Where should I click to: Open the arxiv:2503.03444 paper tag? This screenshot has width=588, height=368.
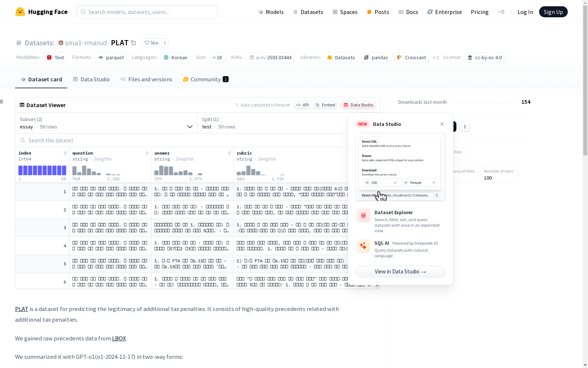(270, 57)
